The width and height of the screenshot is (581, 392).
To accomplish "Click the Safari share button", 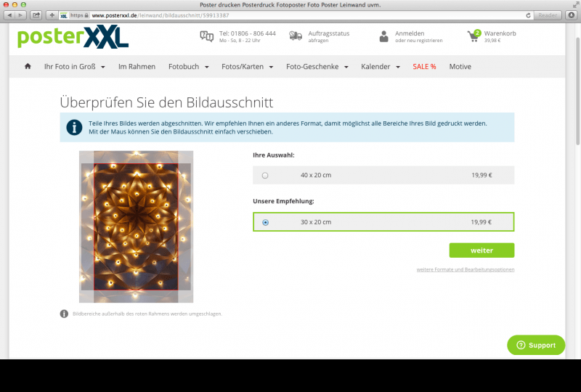I will [x=36, y=15].
